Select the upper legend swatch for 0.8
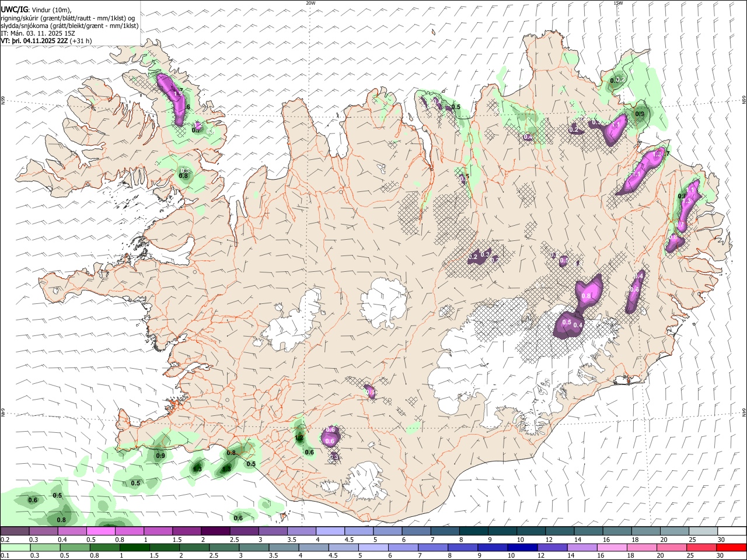The height and width of the screenshot is (560, 747). 130,531
